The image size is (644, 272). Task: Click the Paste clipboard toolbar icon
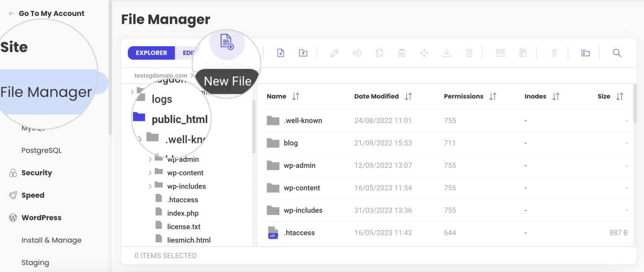pyautogui.click(x=402, y=53)
